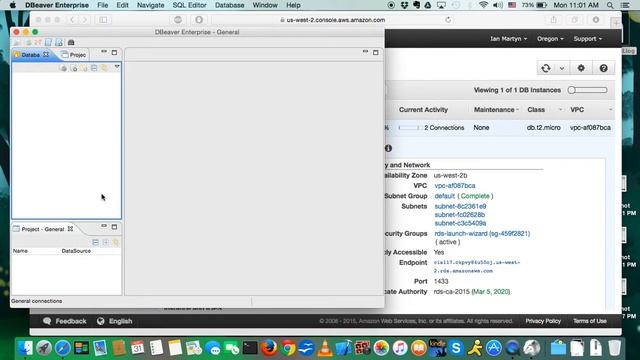Click the Name column header in Project panel
This screenshot has width=640, height=360.
20,251
